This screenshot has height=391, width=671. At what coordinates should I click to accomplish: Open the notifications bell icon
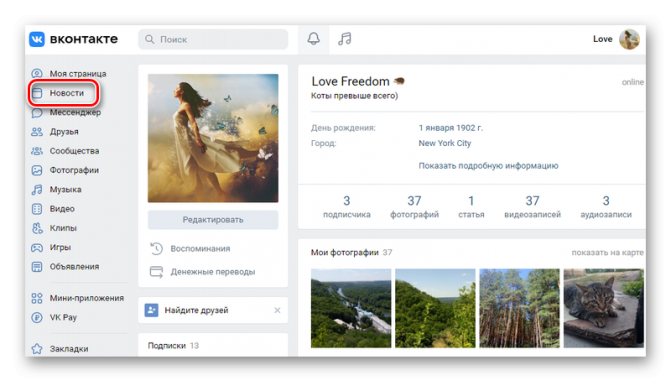click(314, 39)
